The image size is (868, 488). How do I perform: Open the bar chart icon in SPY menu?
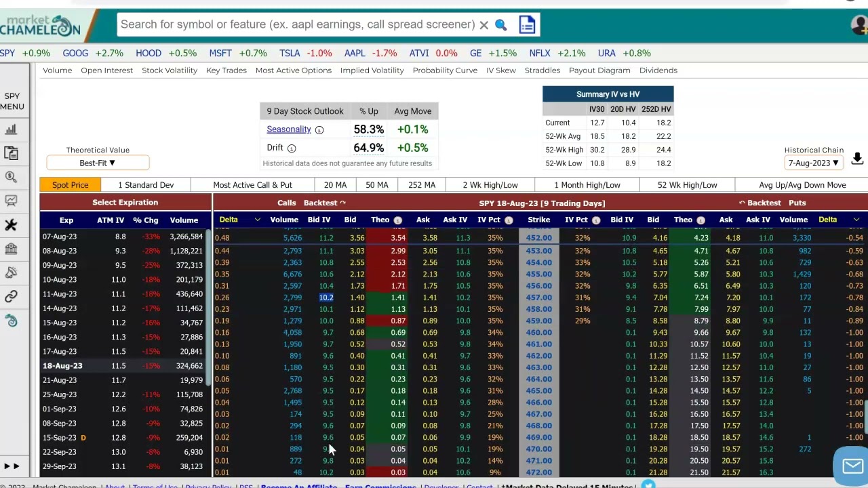click(11, 129)
